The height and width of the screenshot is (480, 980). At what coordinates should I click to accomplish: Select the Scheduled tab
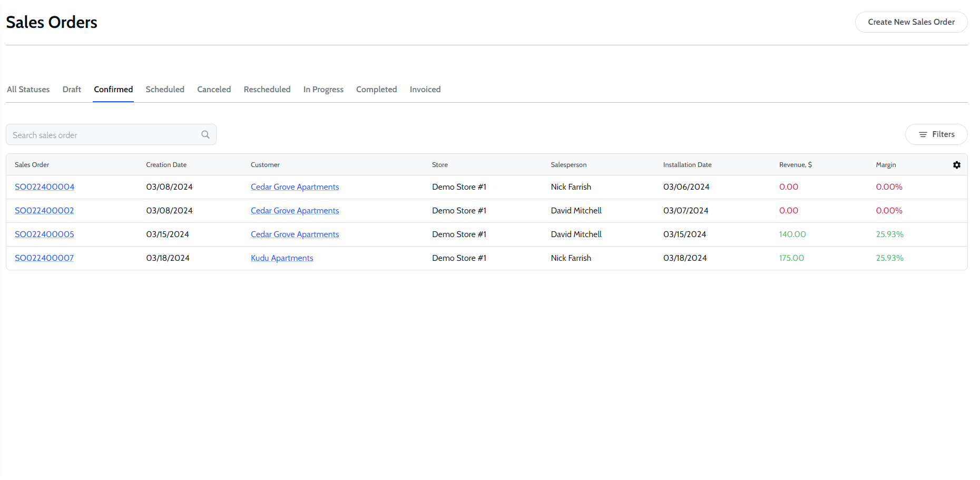pos(165,90)
